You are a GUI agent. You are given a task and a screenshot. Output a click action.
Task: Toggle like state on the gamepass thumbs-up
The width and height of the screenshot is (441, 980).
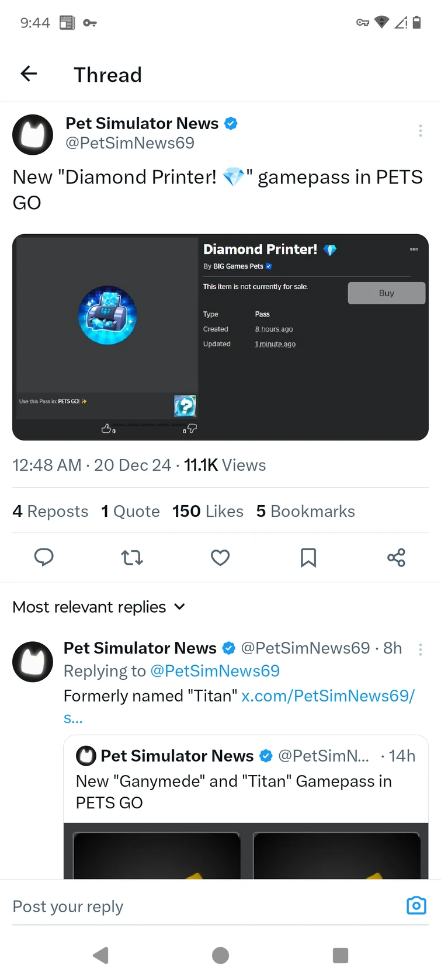106,428
